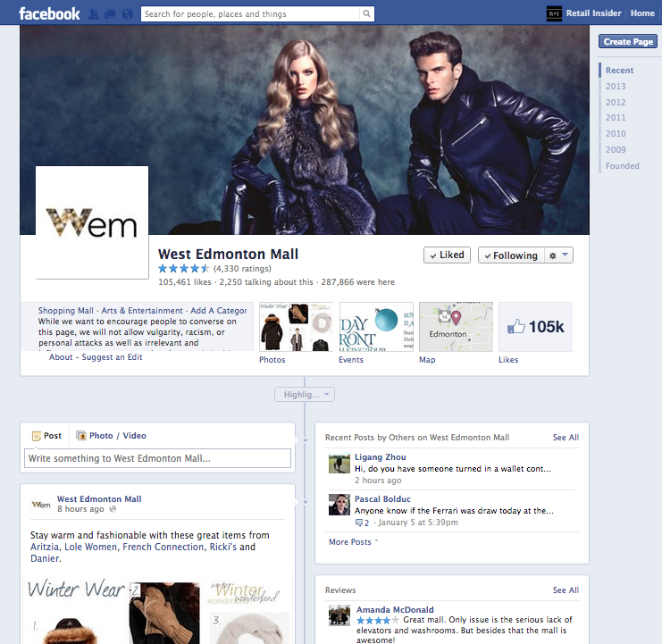Select the Post tab in composer
The width and height of the screenshot is (662, 644).
(x=46, y=436)
